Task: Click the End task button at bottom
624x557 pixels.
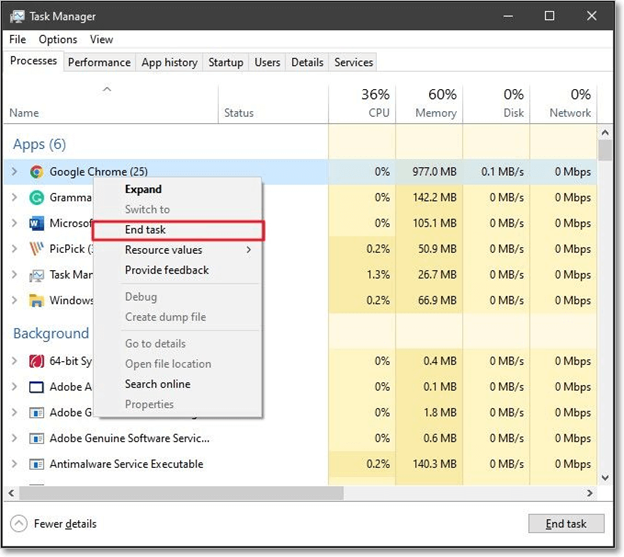Action: [566, 524]
